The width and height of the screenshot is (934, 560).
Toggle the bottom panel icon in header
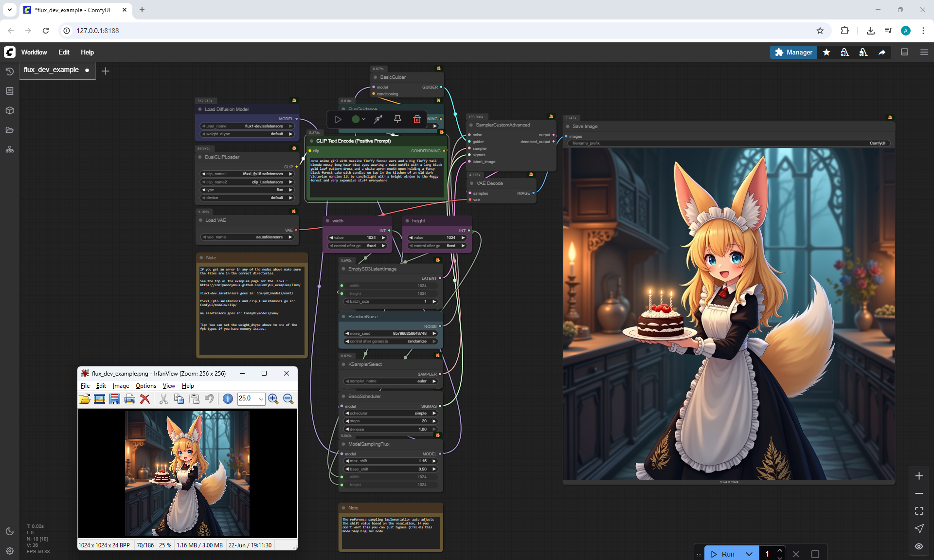coord(904,52)
